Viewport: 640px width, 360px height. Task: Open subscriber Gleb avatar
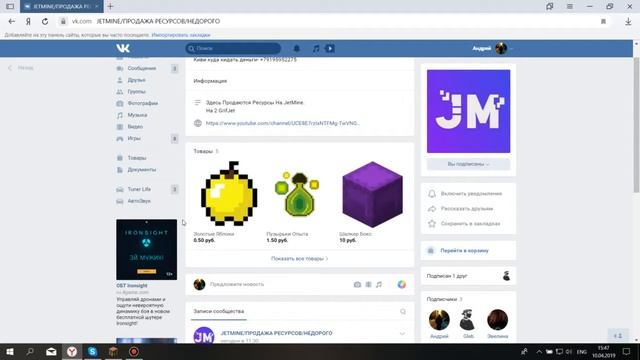[x=468, y=320]
